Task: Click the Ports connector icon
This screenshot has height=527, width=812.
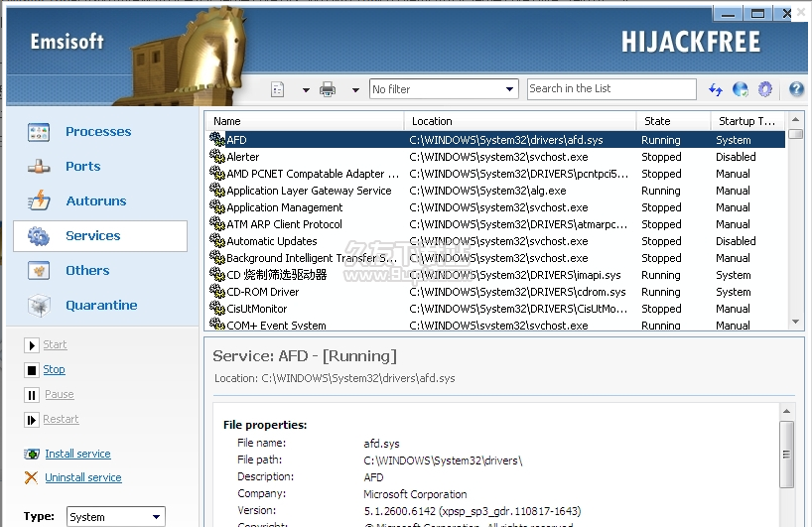Action: [x=39, y=167]
